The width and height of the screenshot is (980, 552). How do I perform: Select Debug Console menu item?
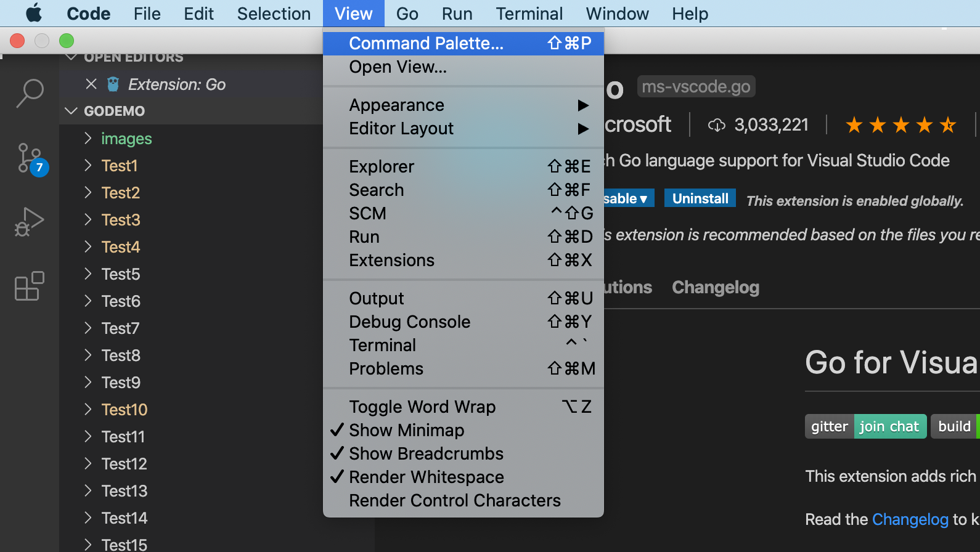463,322
